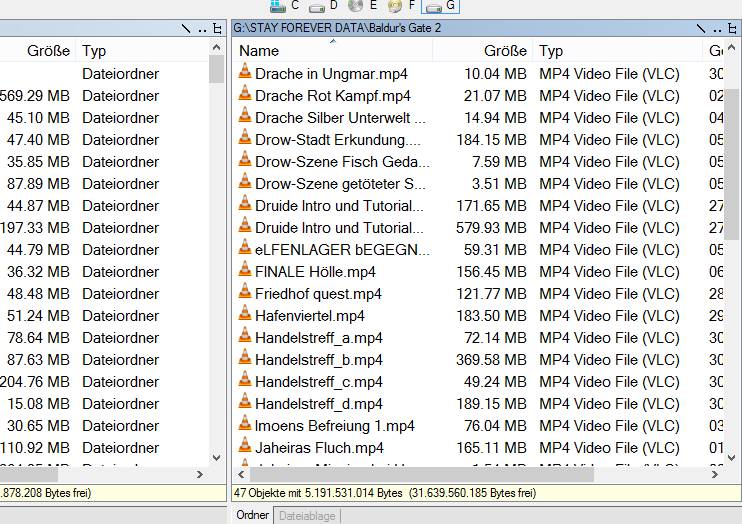Image resolution: width=742 pixels, height=524 pixels.
Task: Click VLC icon of eLFENLAGER bEGEGN... file
Action: tap(245, 247)
